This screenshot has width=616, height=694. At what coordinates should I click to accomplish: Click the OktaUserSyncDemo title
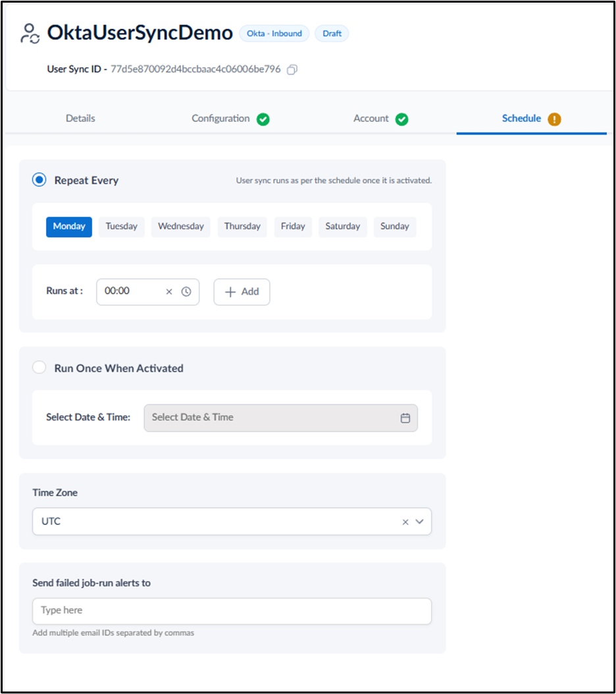click(x=140, y=33)
